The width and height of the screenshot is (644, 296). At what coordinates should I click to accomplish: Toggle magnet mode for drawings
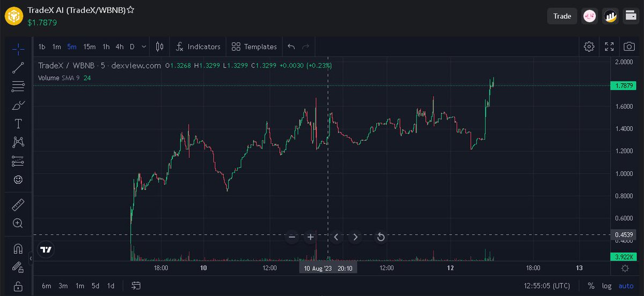18,248
